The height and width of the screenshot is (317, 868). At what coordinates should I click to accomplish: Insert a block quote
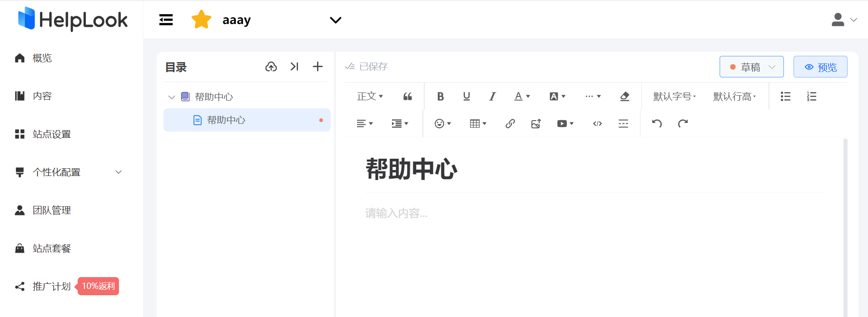pos(407,97)
